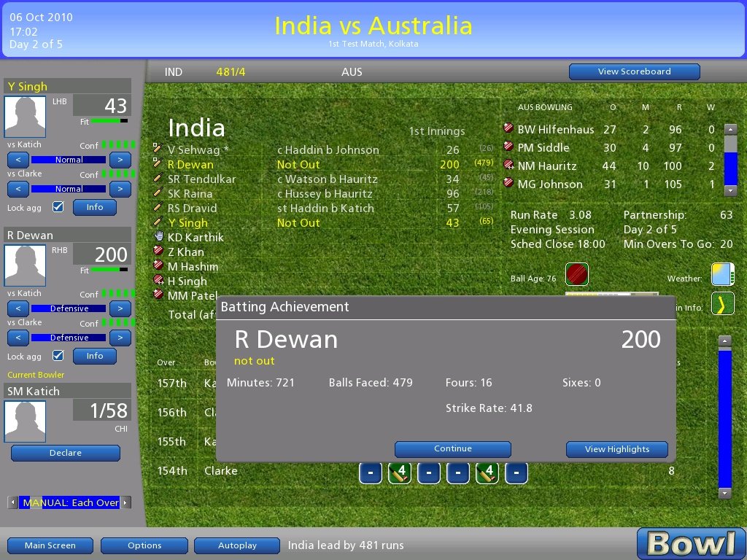Viewport: 747px width, 560px height.
Task: Click wicketkeeper glove icon beside KD Karthik
Action: 158,236
